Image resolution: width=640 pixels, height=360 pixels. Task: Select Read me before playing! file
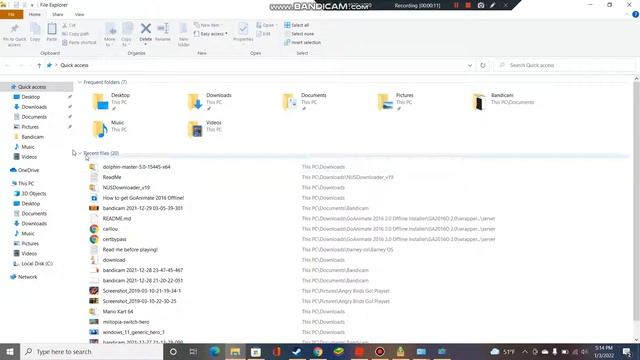pyautogui.click(x=130, y=249)
